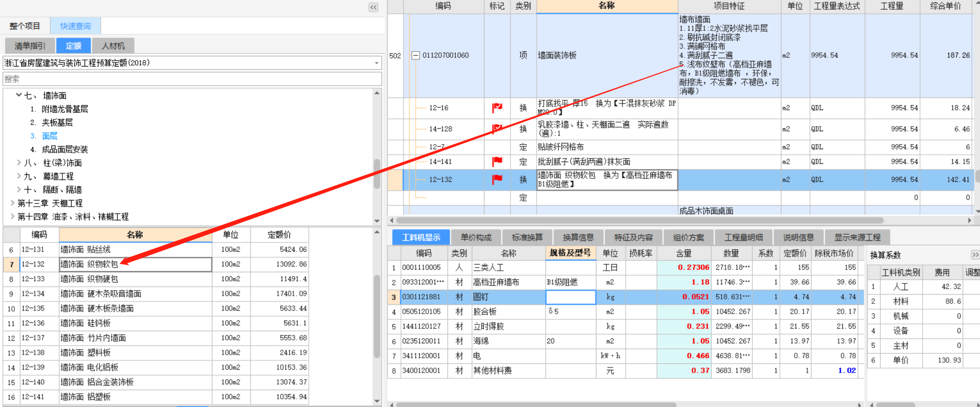Collapse the left panel with double-chevron icon

[373, 7]
